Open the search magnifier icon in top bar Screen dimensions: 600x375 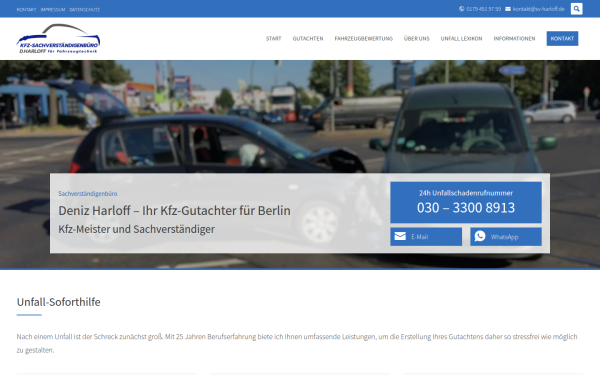(x=576, y=9)
